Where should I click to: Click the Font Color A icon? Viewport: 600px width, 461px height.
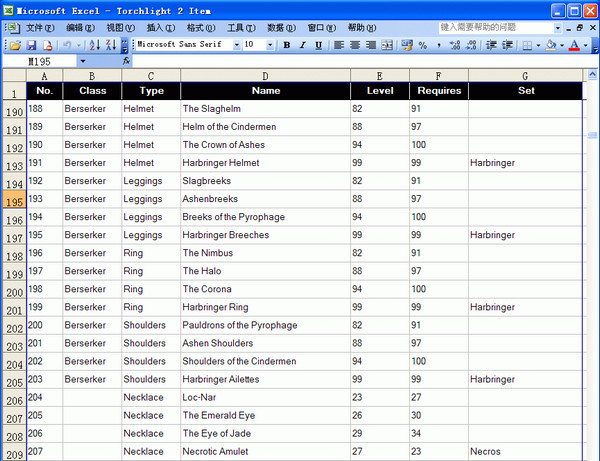tap(574, 45)
